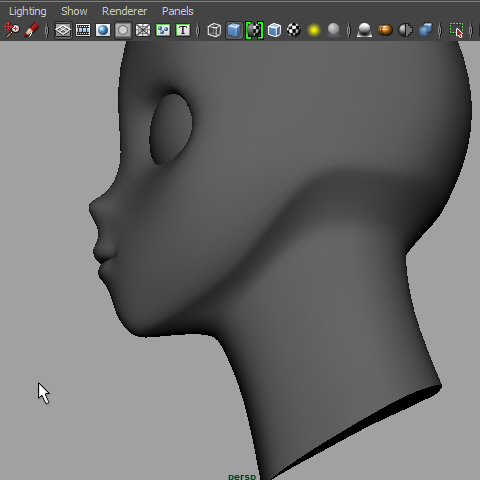This screenshot has height=480, width=480.
Task: Enable the Gate Mask icon
Action: coord(123,30)
